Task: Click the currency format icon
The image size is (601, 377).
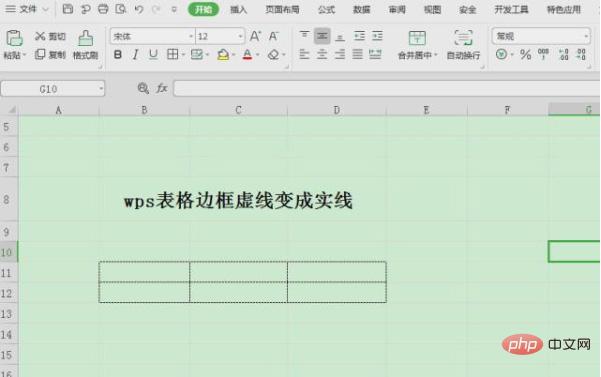Action: (x=501, y=54)
